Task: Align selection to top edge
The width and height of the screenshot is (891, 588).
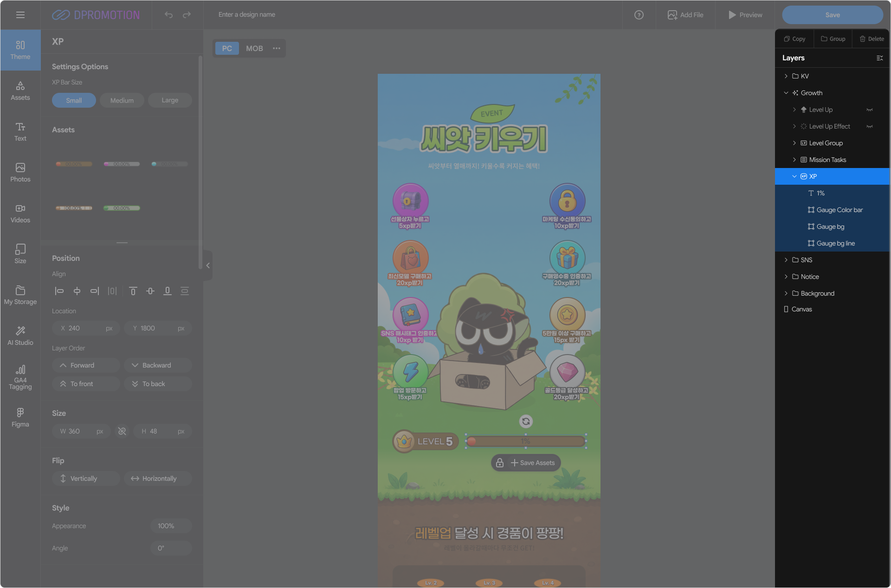Action: [133, 291]
